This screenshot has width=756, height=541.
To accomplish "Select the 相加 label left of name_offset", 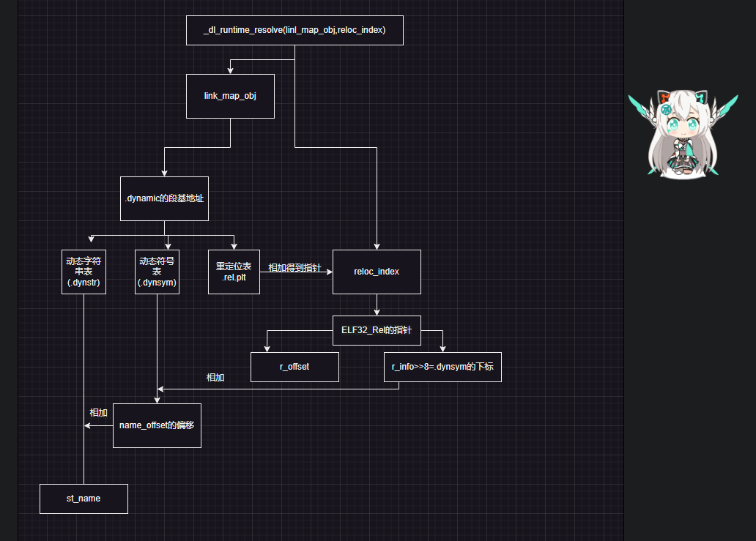I will (98, 413).
